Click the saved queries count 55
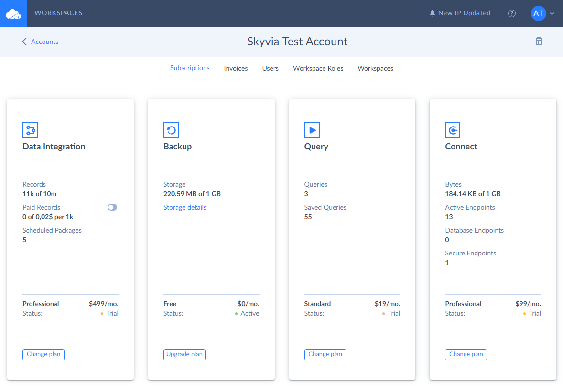The width and height of the screenshot is (563, 392). pos(308,217)
